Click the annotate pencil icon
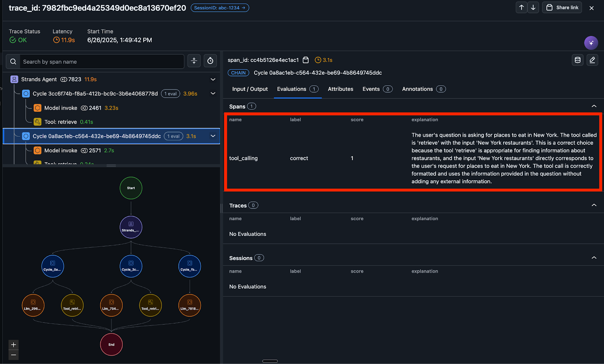 click(x=592, y=60)
